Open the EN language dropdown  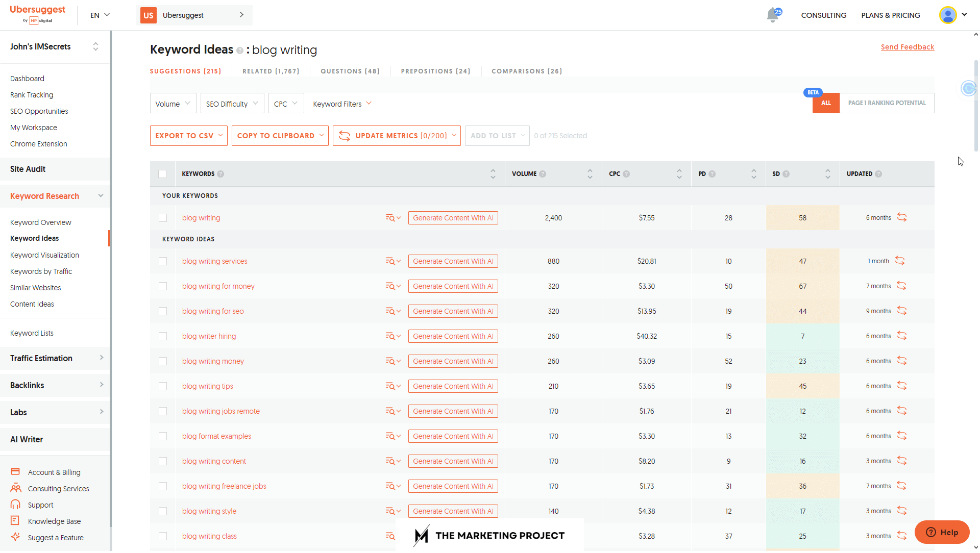point(100,15)
